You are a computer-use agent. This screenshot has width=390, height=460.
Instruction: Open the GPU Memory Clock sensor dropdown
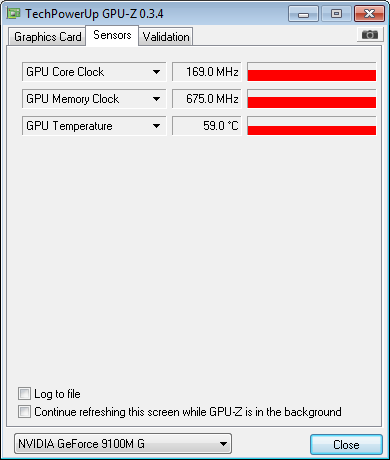[94, 99]
